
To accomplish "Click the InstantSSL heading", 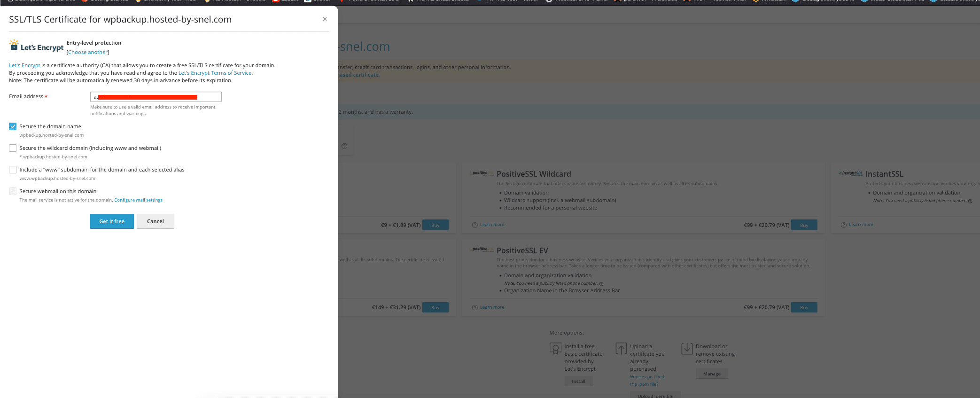I will click(884, 174).
